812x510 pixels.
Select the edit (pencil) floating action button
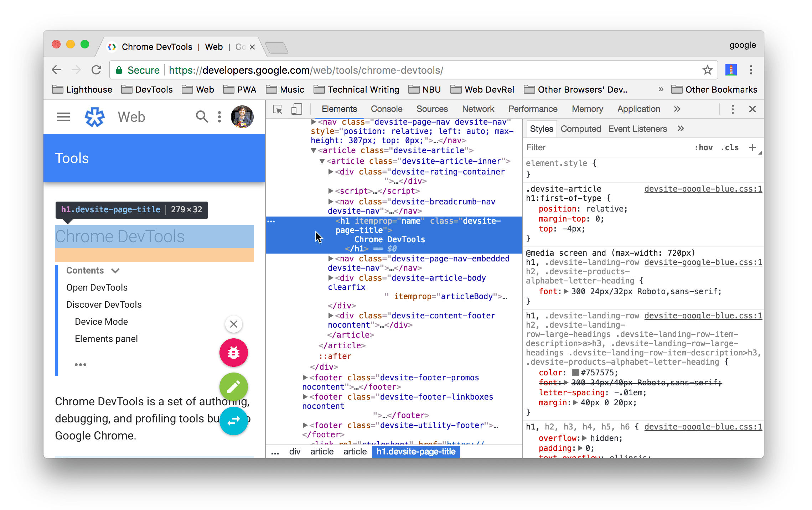point(233,385)
